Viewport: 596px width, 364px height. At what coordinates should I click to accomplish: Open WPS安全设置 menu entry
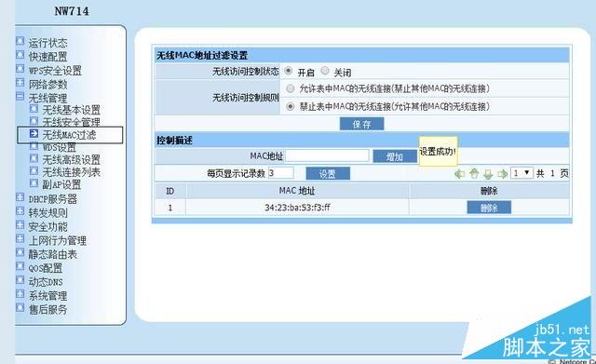(55, 71)
